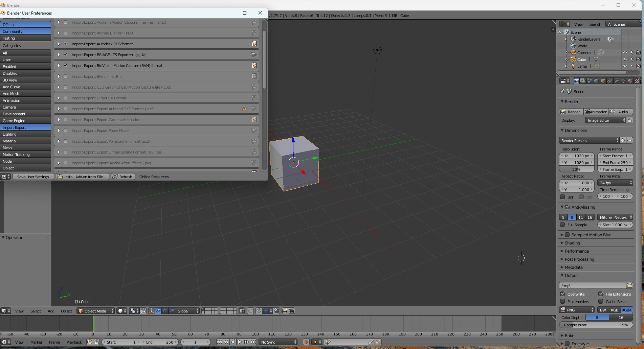Open the Add menu in 3D view header
This screenshot has height=349, width=644.
(x=51, y=311)
